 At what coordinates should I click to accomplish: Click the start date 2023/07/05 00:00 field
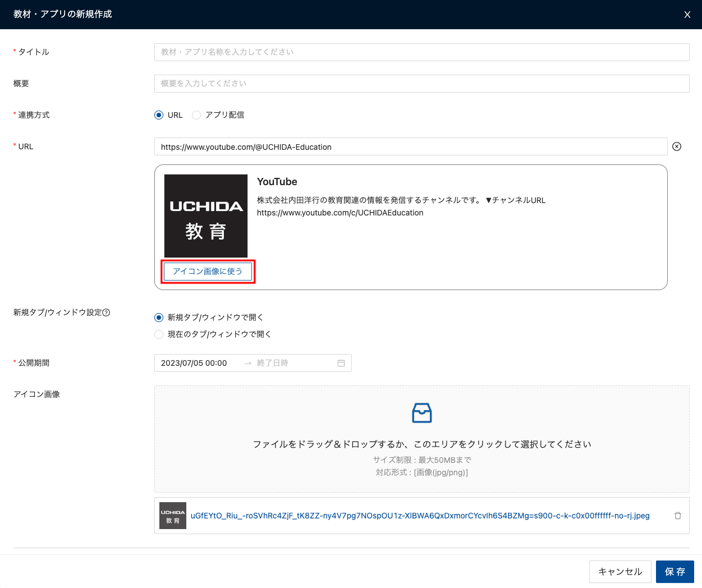click(x=194, y=363)
